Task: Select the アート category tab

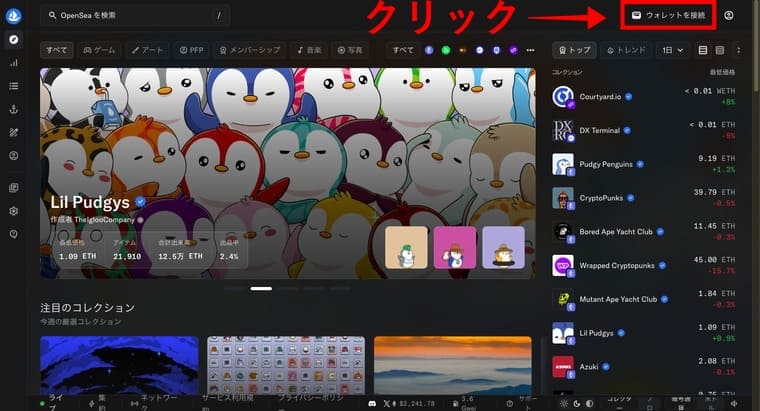Action: (147, 50)
